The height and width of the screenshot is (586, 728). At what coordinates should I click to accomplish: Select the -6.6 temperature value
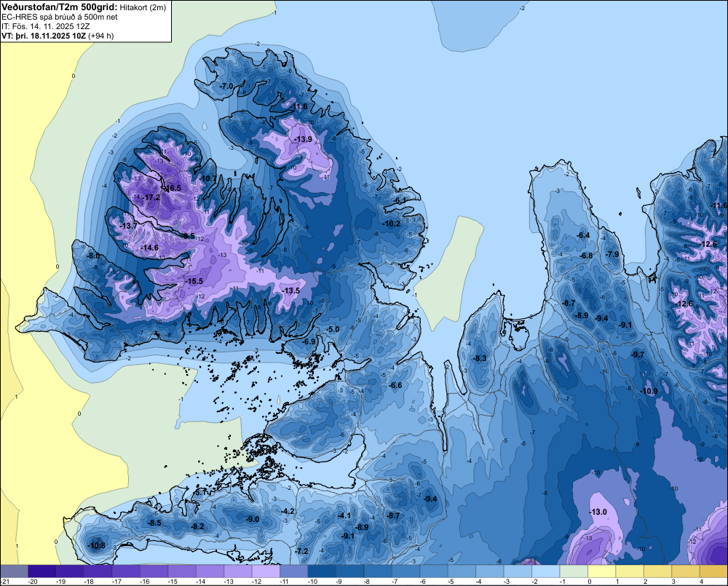tap(395, 385)
